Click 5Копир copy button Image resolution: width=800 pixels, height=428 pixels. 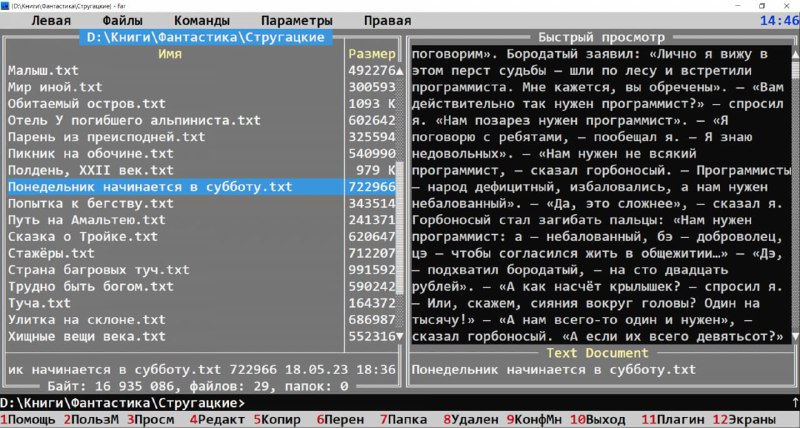[277, 420]
